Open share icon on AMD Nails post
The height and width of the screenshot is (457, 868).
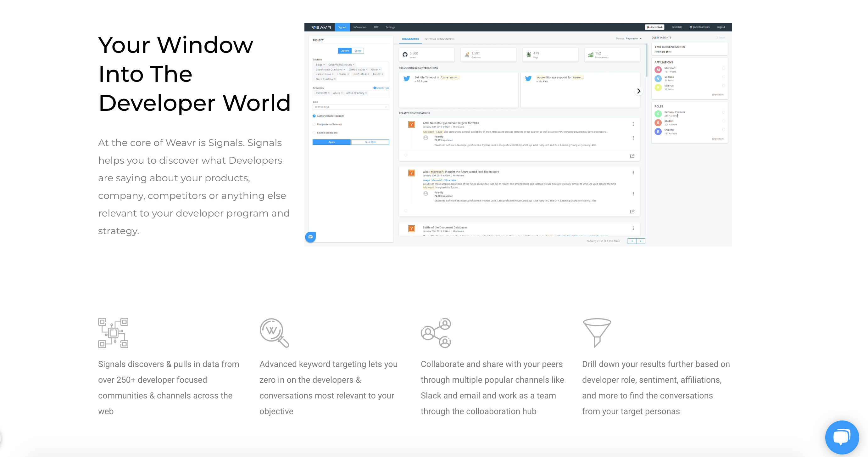click(x=632, y=156)
